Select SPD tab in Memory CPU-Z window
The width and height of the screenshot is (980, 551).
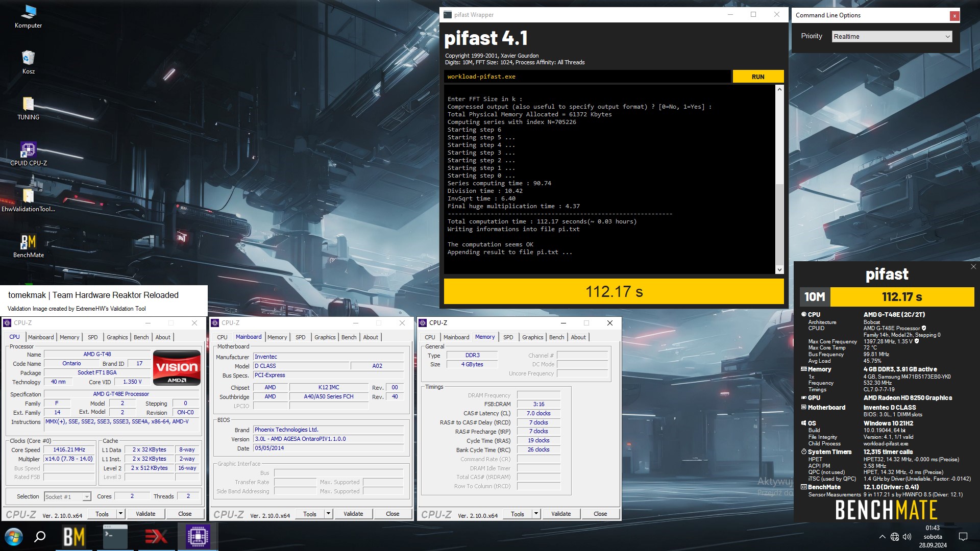point(508,337)
